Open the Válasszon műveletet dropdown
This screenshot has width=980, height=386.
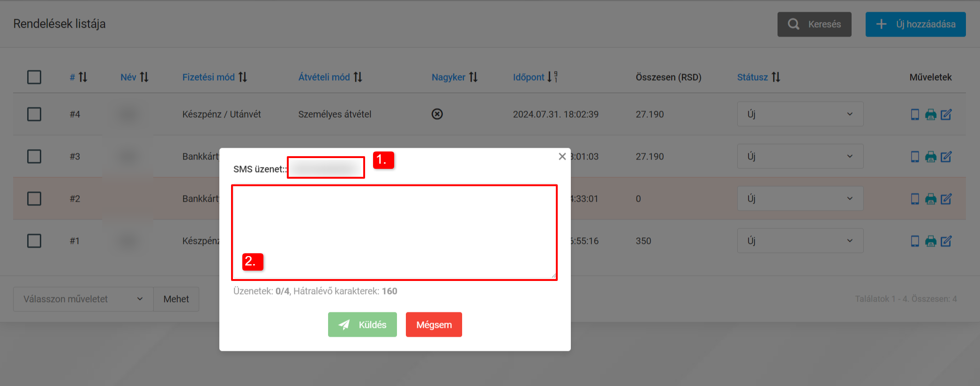83,299
